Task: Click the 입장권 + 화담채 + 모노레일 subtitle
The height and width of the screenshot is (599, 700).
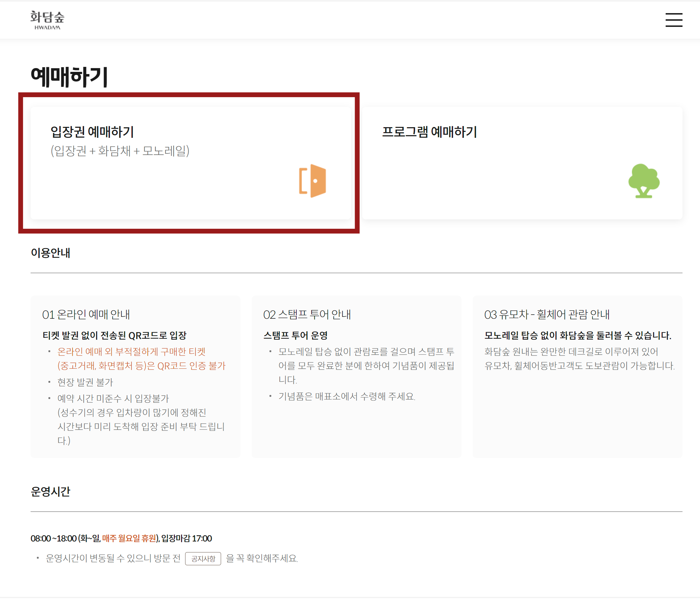Action: click(x=120, y=151)
